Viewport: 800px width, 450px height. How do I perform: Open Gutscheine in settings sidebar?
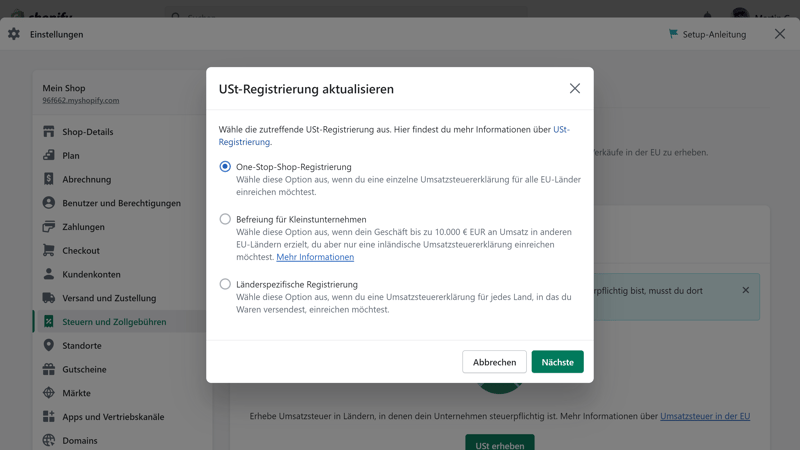pyautogui.click(x=84, y=370)
